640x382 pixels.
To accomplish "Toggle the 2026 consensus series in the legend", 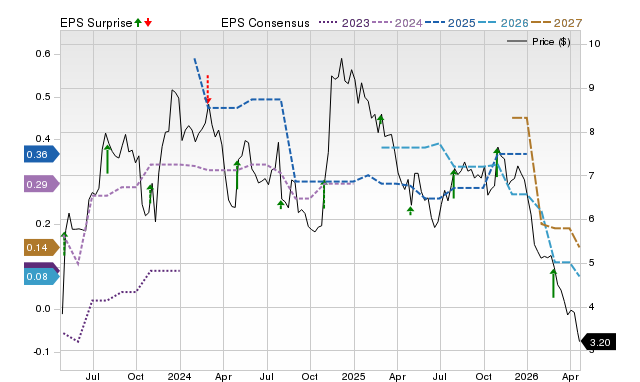I will [503, 23].
